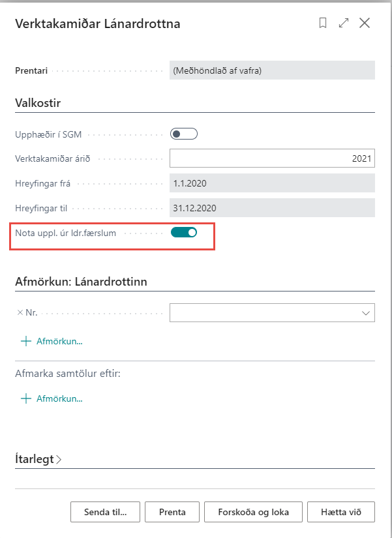Click the bookmark icon in dialog header

(323, 23)
